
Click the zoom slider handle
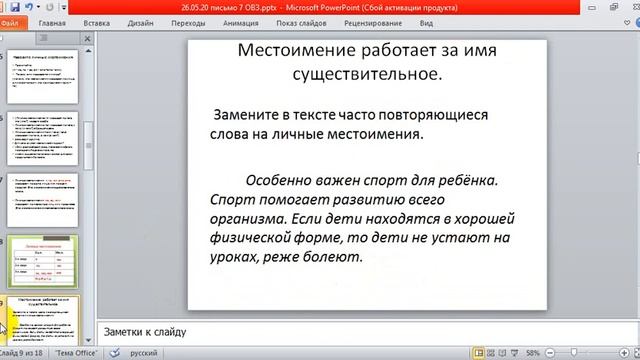tap(574, 353)
